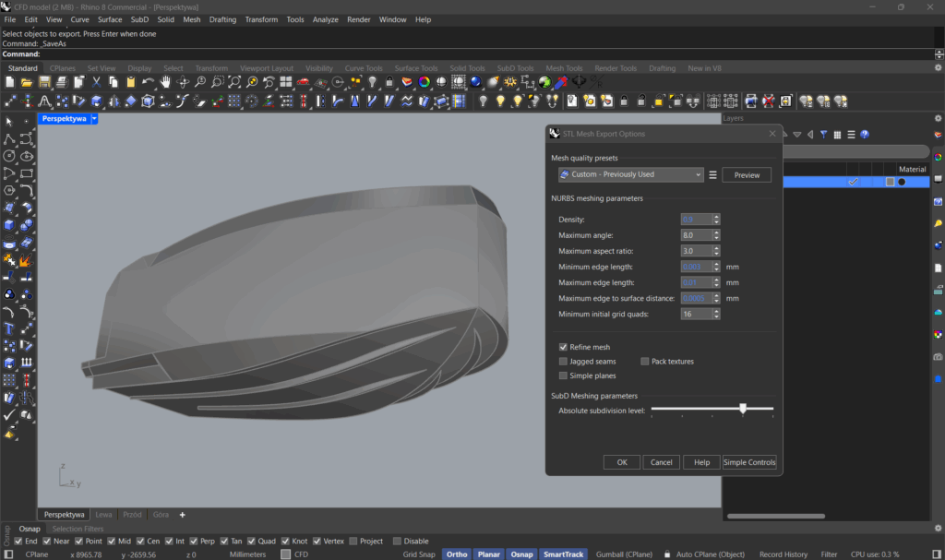Enable the Jagged seams checkbox
This screenshot has width=945, height=560.
(x=563, y=362)
